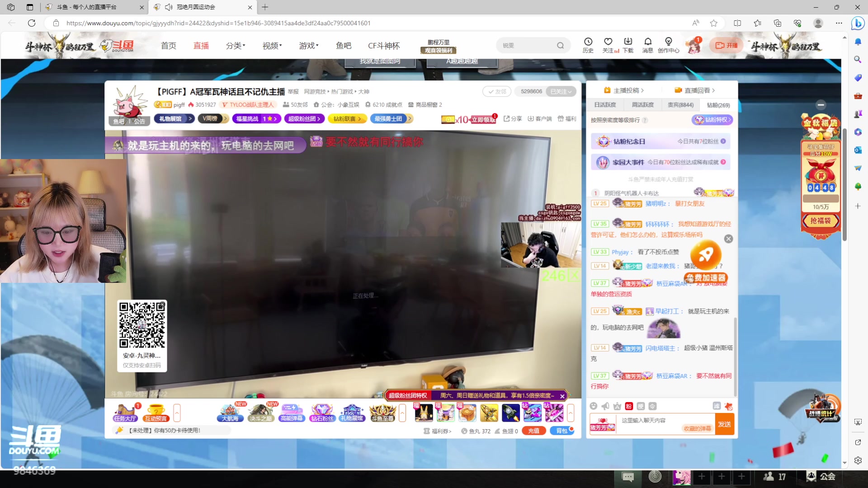Click the 令 icon in chat toolbar
The width and height of the screenshot is (868, 488).
[652, 406]
